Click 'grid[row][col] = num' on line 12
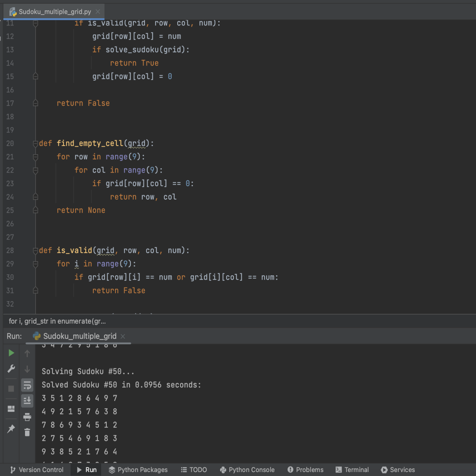476x476 pixels. 136,36
